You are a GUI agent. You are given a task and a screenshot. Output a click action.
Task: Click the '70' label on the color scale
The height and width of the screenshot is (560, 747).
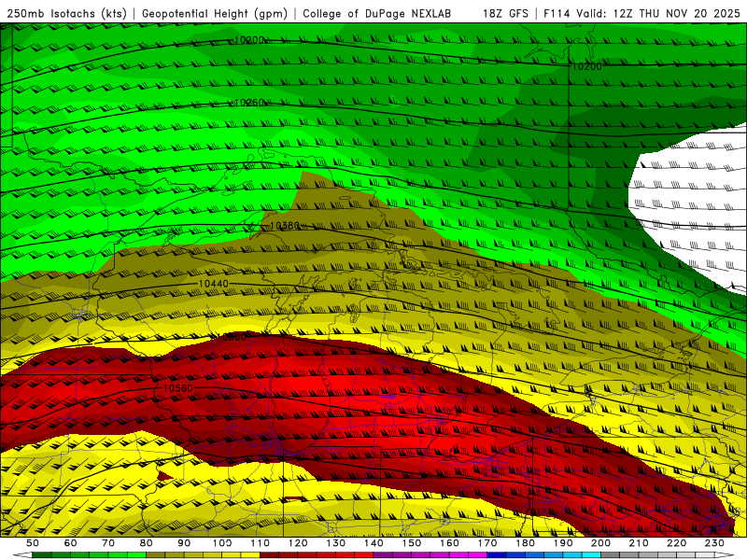coord(108,543)
